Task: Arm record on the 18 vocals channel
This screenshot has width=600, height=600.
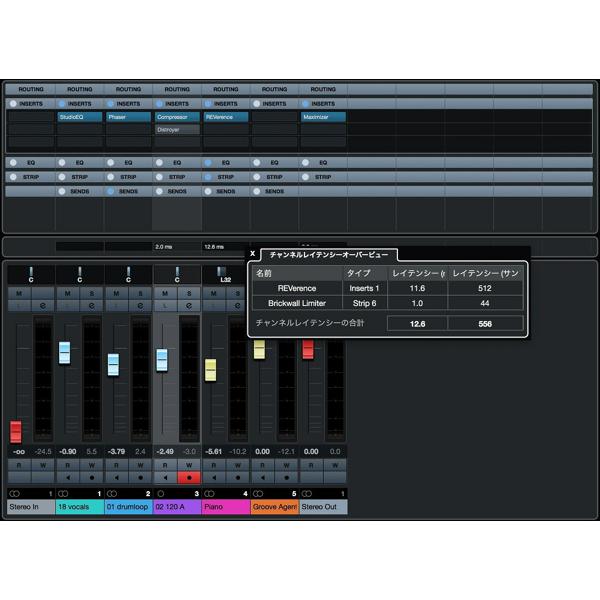Action: [x=92, y=478]
